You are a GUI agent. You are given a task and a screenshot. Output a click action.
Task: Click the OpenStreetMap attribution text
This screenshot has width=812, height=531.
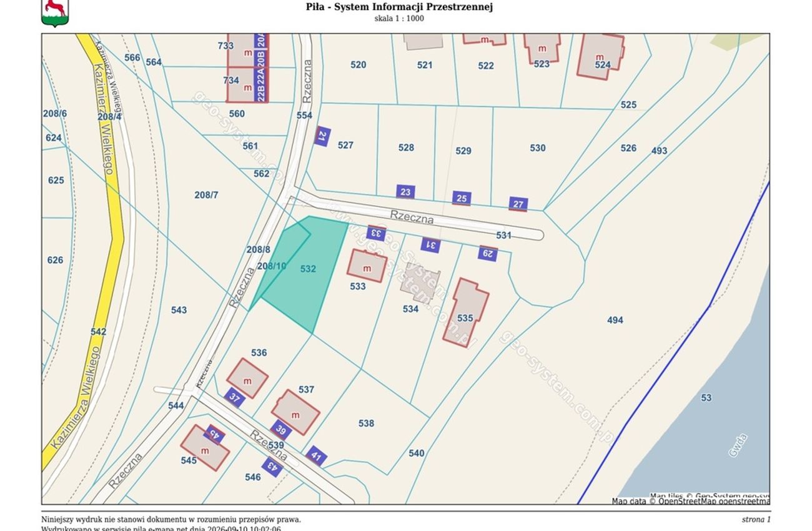tap(690, 501)
